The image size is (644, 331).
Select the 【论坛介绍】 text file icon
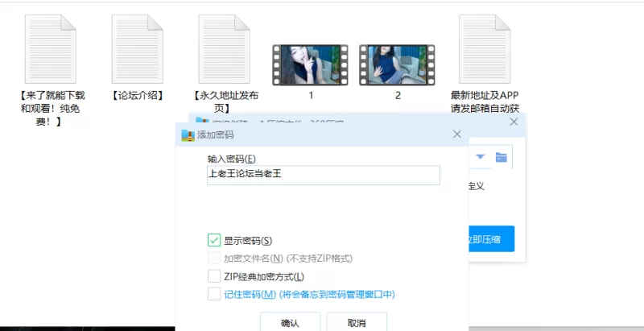[137, 49]
